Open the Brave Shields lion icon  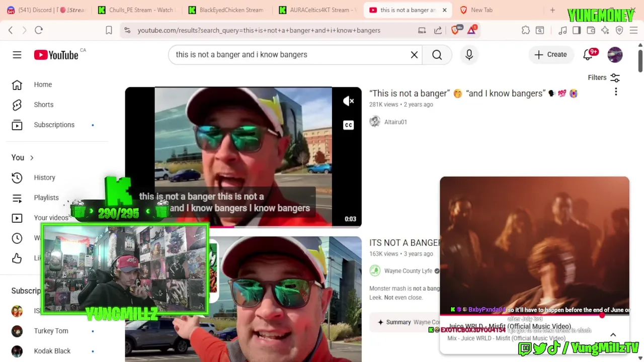coord(455,30)
